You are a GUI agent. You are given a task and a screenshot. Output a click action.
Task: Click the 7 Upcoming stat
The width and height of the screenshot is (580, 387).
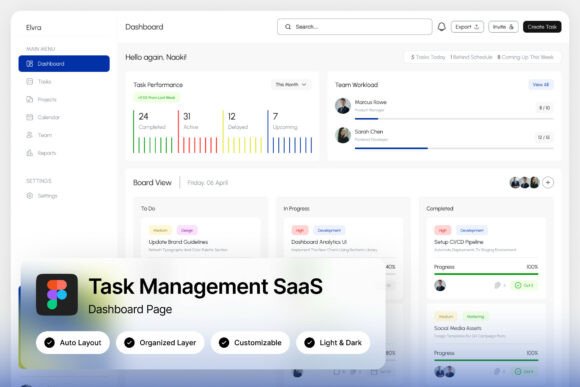pos(290,131)
